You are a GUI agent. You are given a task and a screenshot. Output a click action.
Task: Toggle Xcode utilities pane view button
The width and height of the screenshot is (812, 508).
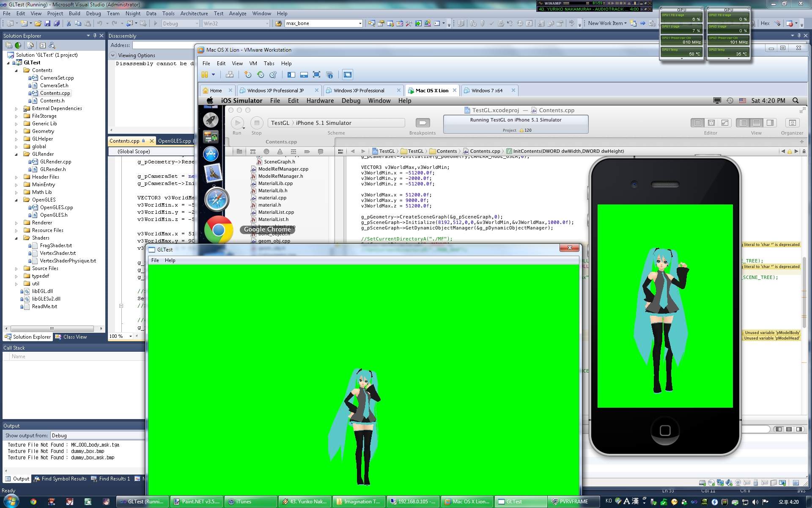[x=770, y=123]
